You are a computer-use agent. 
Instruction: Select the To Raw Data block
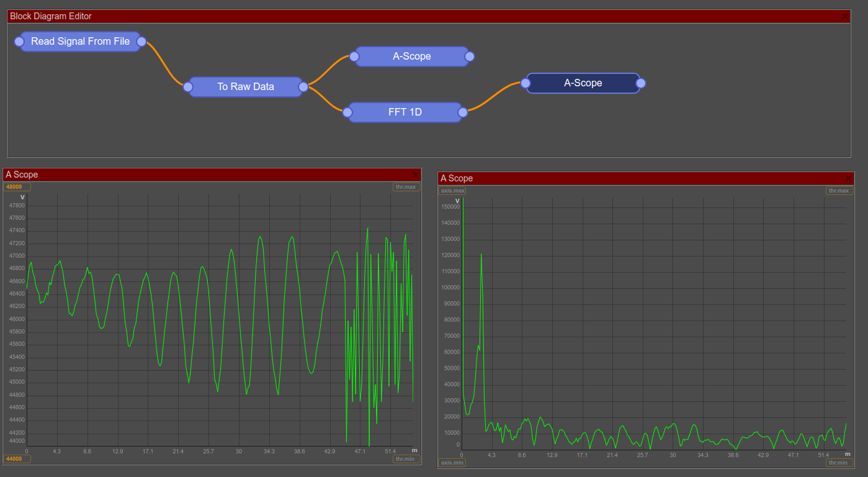click(246, 86)
